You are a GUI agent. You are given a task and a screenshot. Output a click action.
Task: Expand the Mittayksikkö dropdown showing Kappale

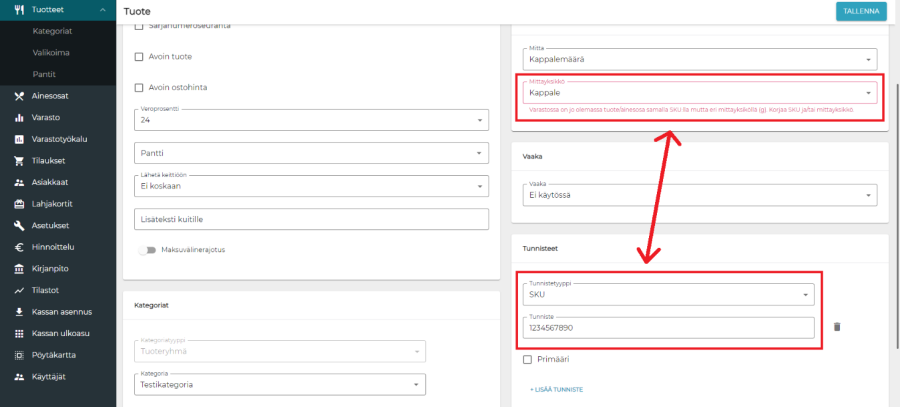[x=700, y=92]
